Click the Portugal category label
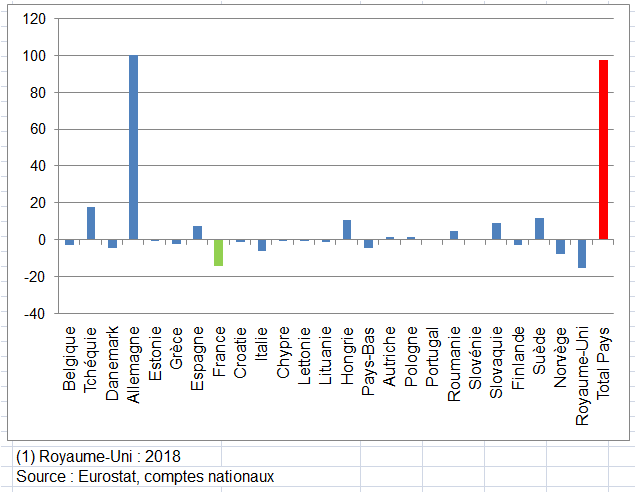This screenshot has width=635, height=500. (x=432, y=359)
